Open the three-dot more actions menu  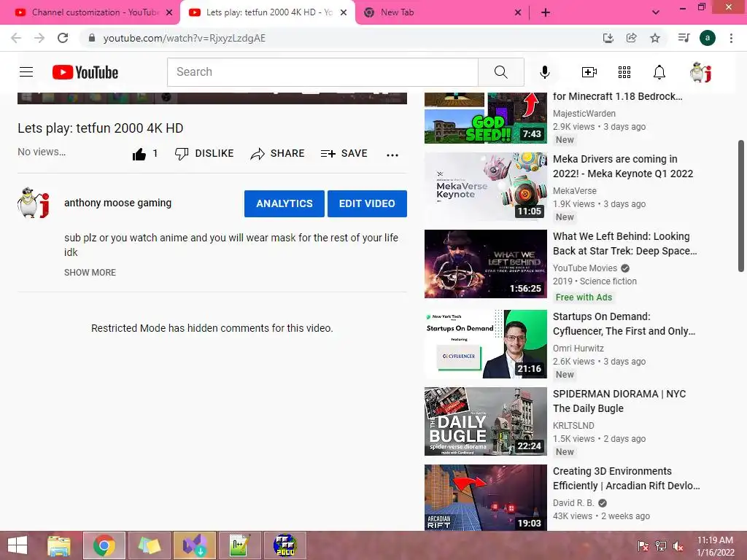point(392,155)
